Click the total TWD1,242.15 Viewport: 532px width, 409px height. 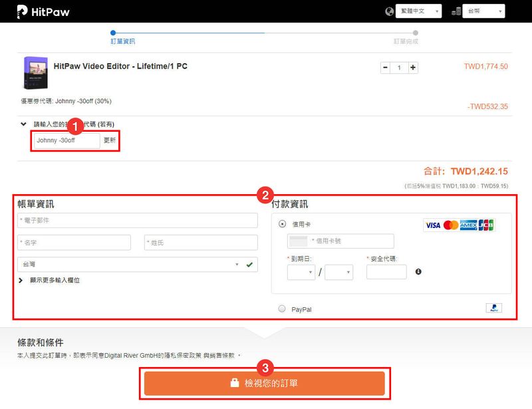coord(479,172)
